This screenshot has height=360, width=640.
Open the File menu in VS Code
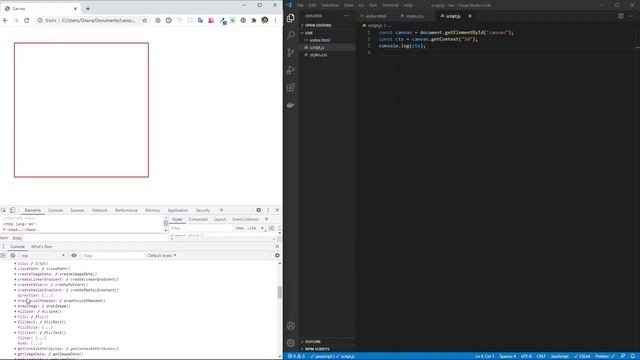pos(300,5)
